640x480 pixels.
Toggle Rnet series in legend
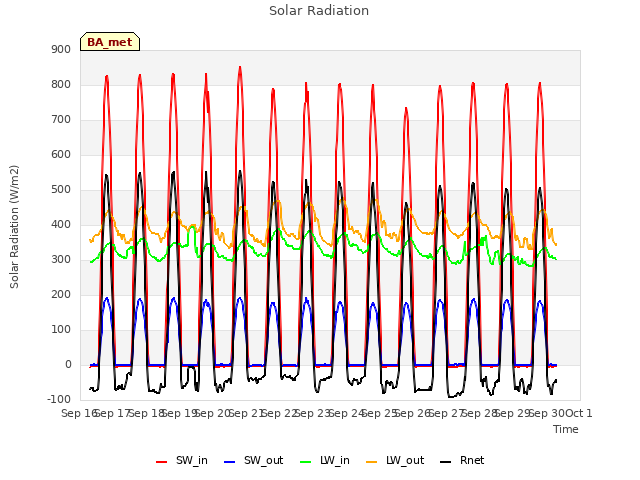462,460
